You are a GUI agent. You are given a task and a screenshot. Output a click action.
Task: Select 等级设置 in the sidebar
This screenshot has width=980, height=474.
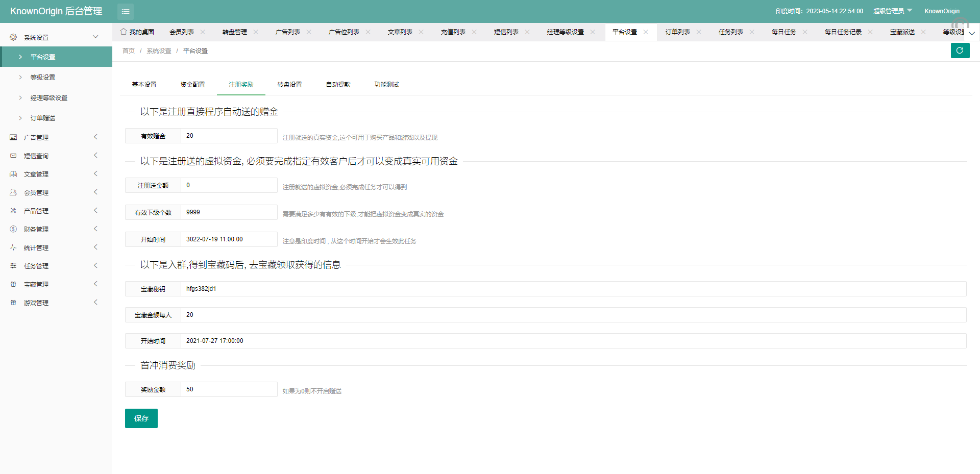[x=43, y=77]
